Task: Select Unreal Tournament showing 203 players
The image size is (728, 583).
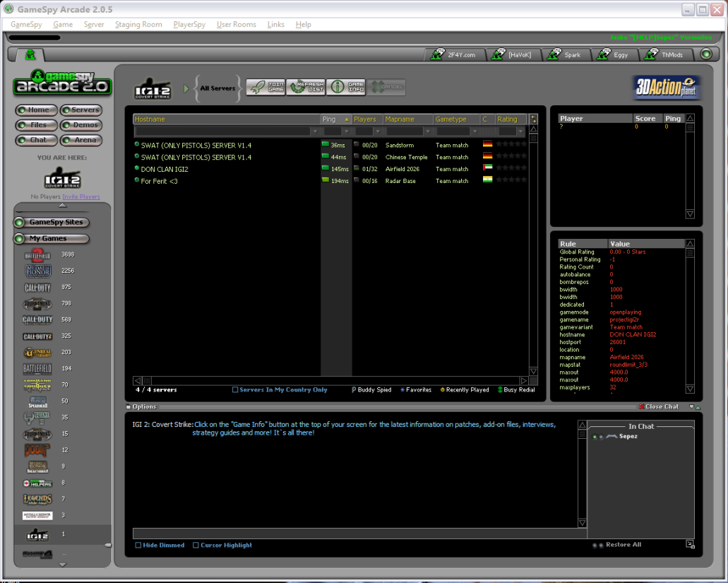Action: tap(37, 353)
